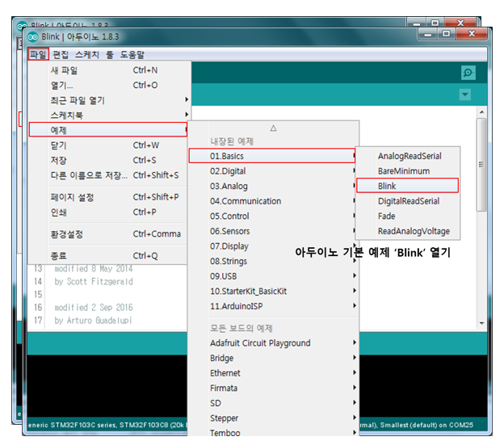Open the tab options dropdown arrow
Screen dimensions: 504x441
pyautogui.click(x=464, y=94)
